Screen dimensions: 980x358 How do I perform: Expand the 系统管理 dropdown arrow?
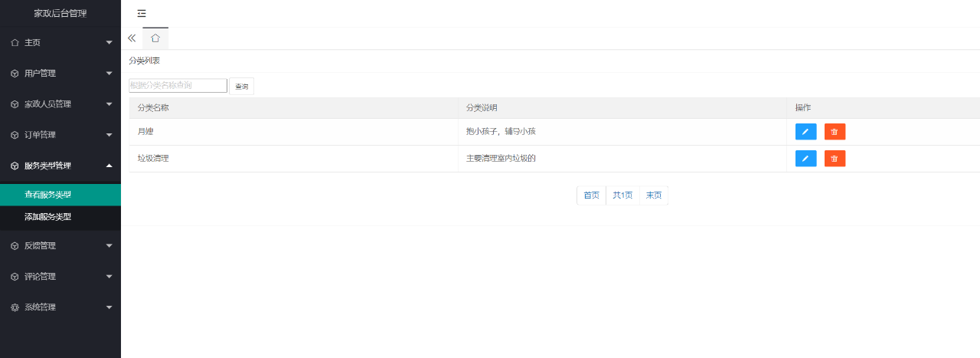(x=109, y=307)
